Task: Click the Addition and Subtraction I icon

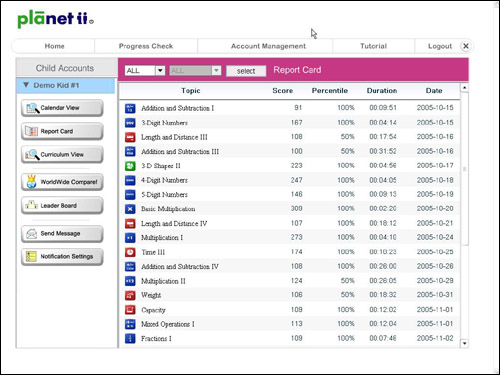Action: (x=130, y=108)
